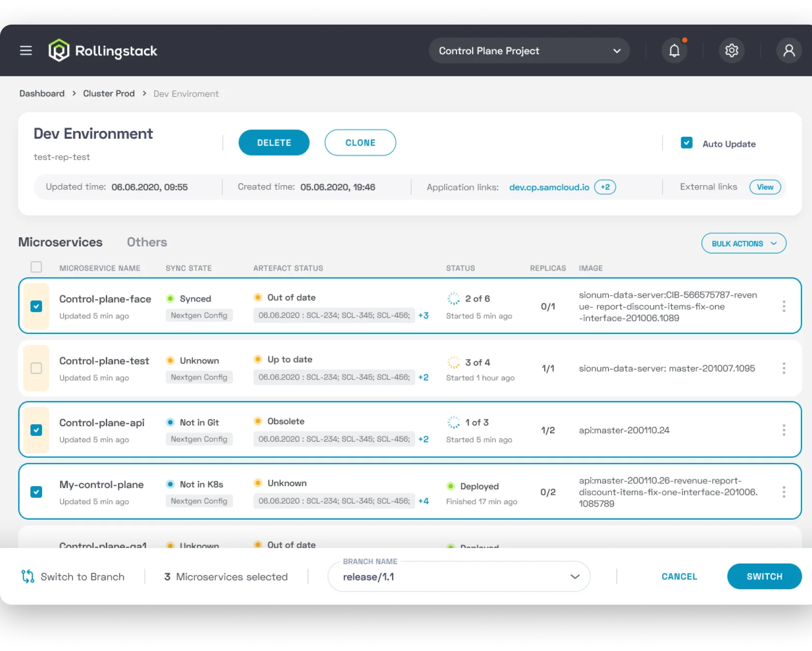Click the Switch to Branch icon
Image resolution: width=812 pixels, height=651 pixels.
pyautogui.click(x=28, y=576)
